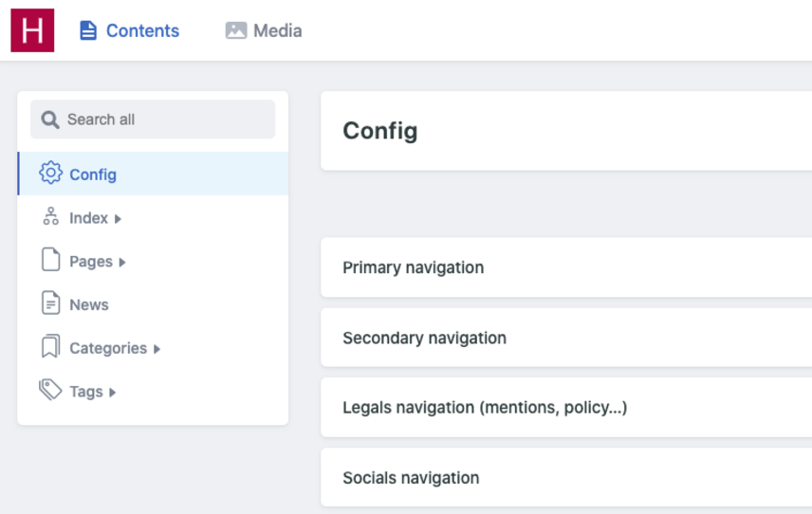Image resolution: width=812 pixels, height=514 pixels.
Task: Click the Media image icon
Action: coord(236,30)
